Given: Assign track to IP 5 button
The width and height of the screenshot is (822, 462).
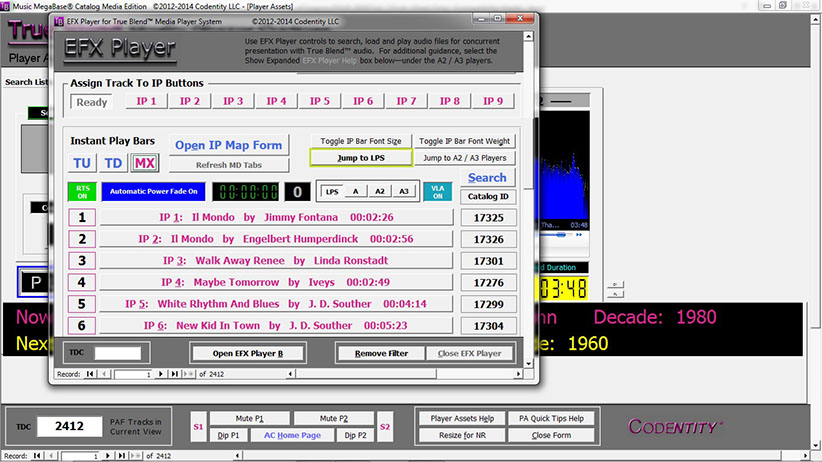Looking at the screenshot, I should tap(319, 101).
